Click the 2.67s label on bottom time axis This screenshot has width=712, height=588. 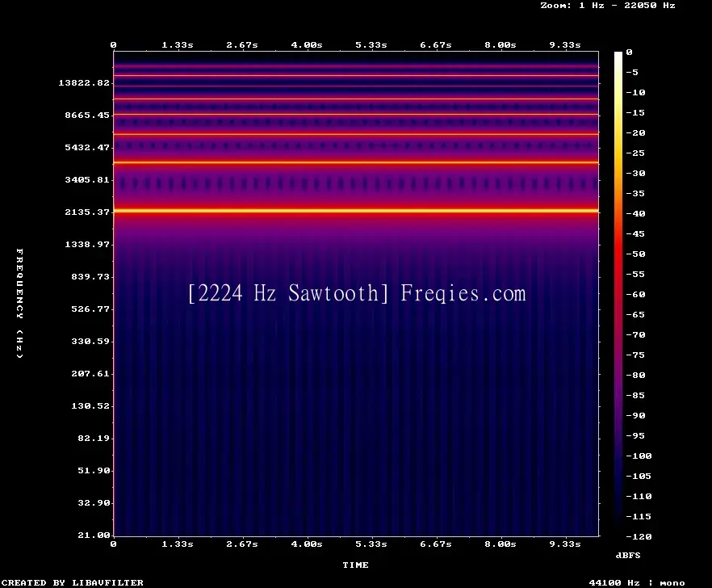(242, 544)
